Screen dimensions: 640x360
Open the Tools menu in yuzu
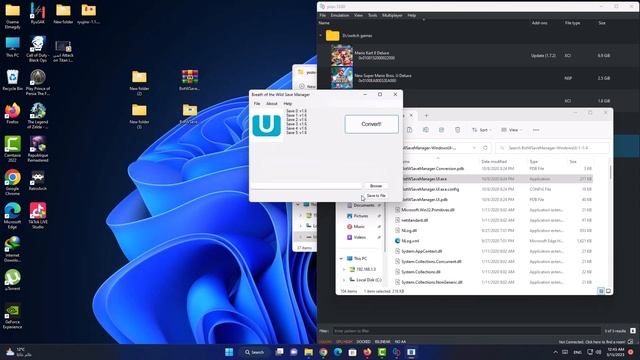tap(372, 15)
